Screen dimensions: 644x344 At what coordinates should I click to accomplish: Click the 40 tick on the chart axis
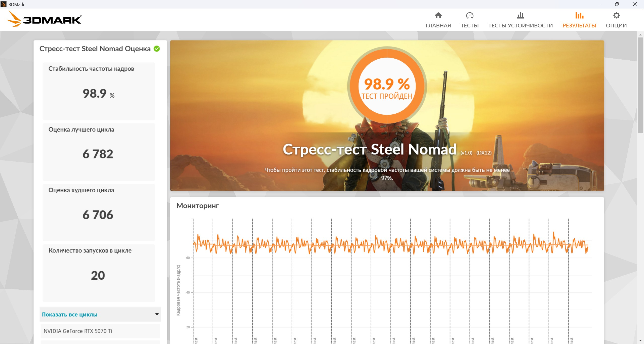coord(188,292)
